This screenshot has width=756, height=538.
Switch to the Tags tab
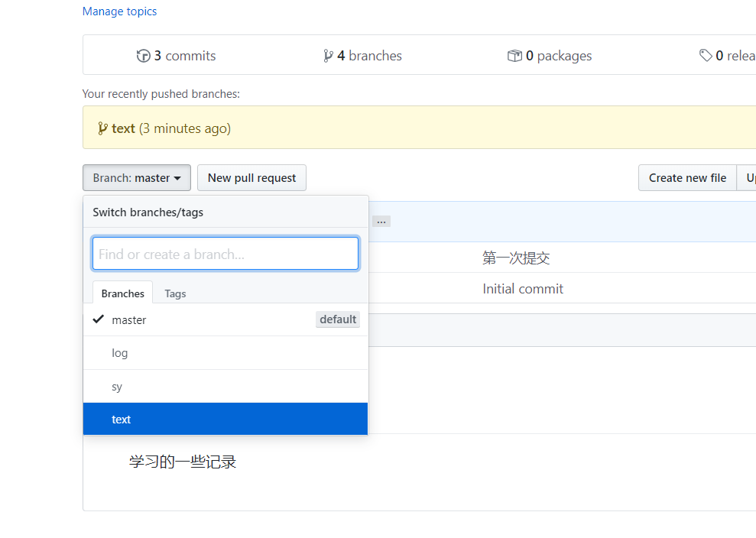pos(175,293)
